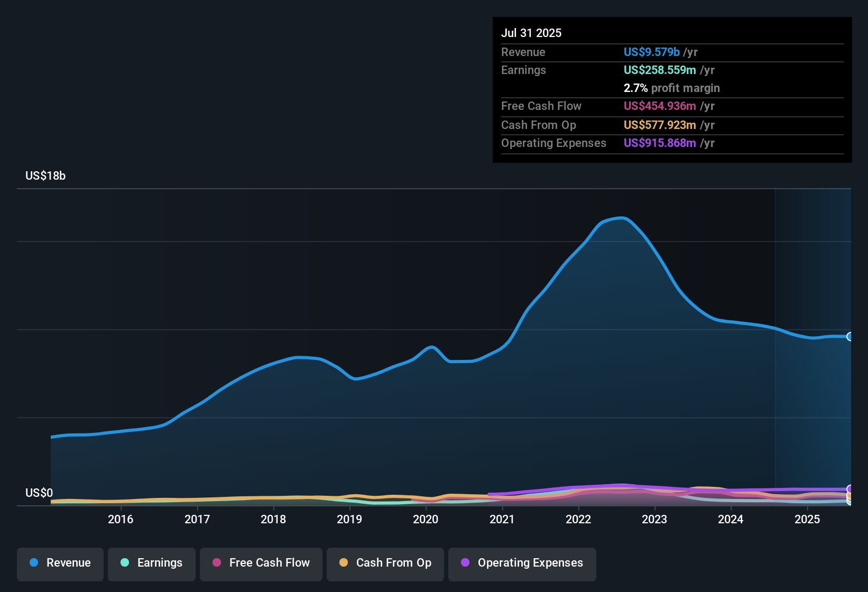Click the orange Cash From Op legend dot
The image size is (868, 592).
click(x=344, y=563)
